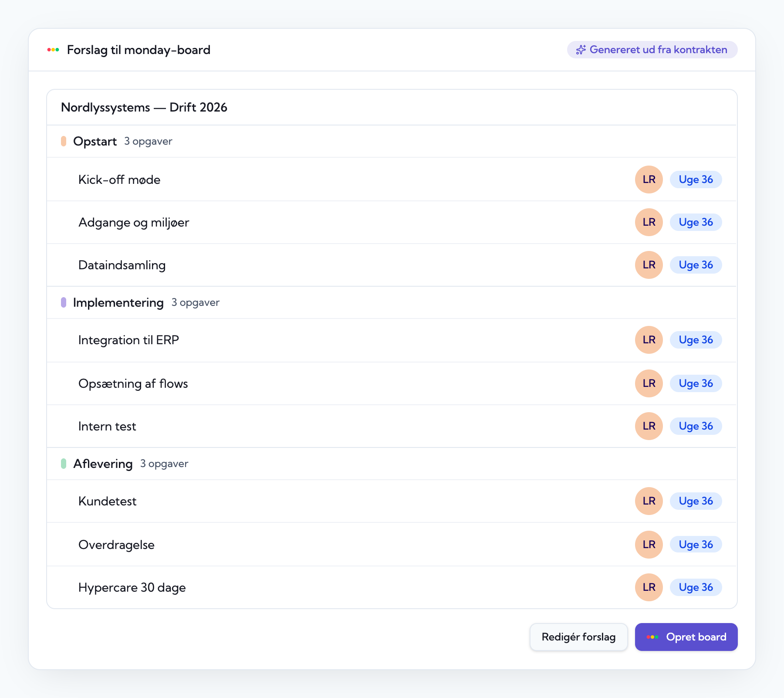Click the Redigér forslag button
784x698 pixels.
pos(578,637)
